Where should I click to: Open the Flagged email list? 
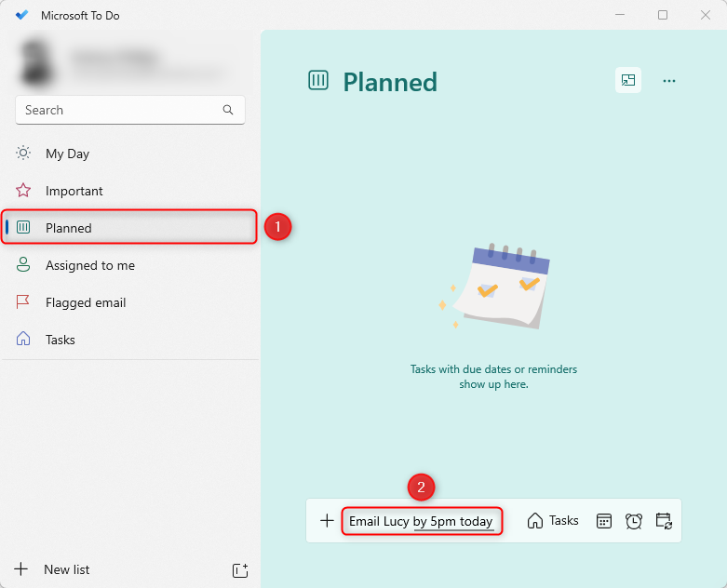[86, 302]
